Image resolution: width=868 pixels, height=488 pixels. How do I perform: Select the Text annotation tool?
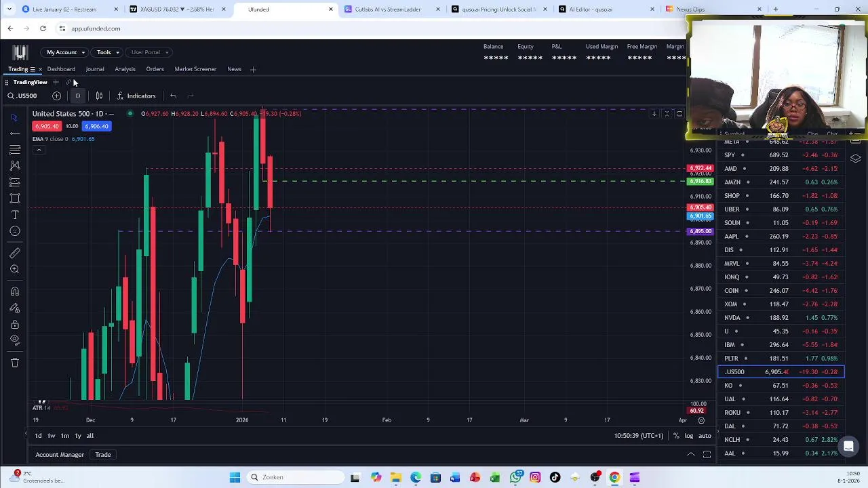tap(14, 215)
